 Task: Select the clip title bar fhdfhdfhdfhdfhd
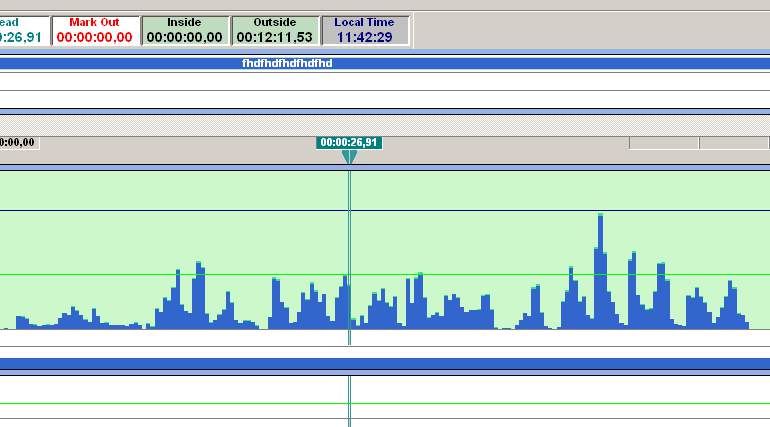coord(385,63)
